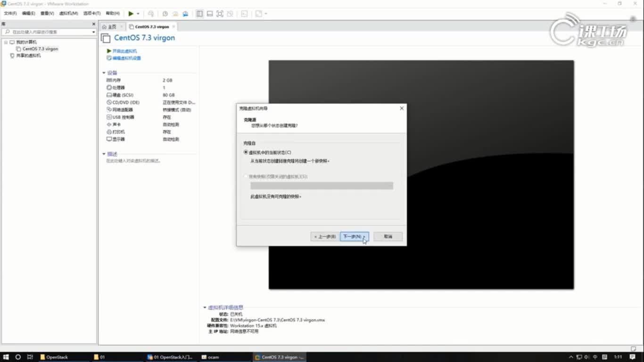Click the '下一步(N)' button in the wizard
644x362 pixels.
coord(354,236)
